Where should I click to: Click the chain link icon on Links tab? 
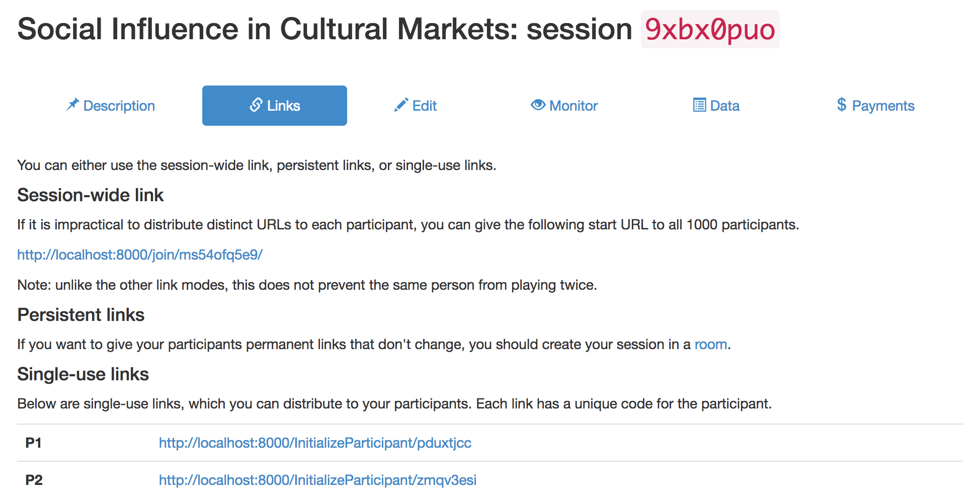(256, 105)
